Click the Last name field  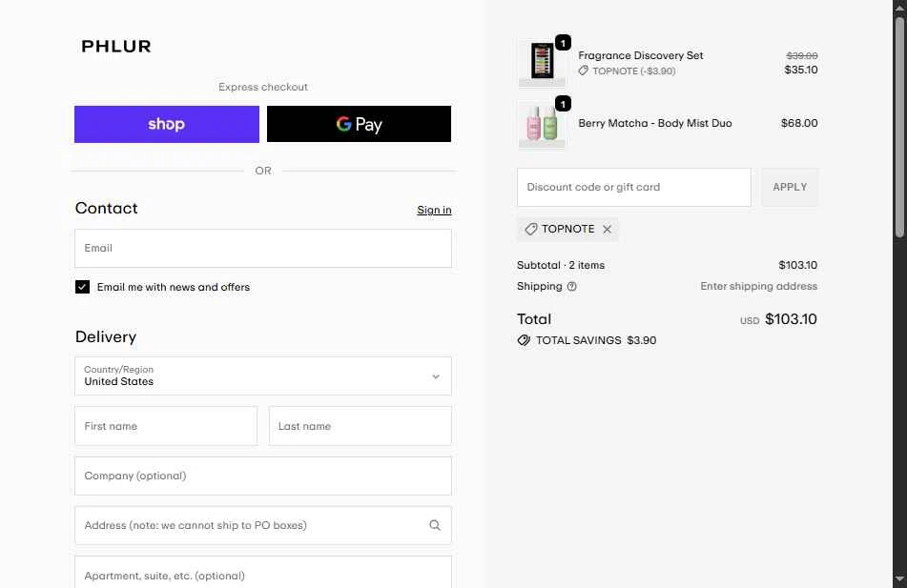click(360, 426)
